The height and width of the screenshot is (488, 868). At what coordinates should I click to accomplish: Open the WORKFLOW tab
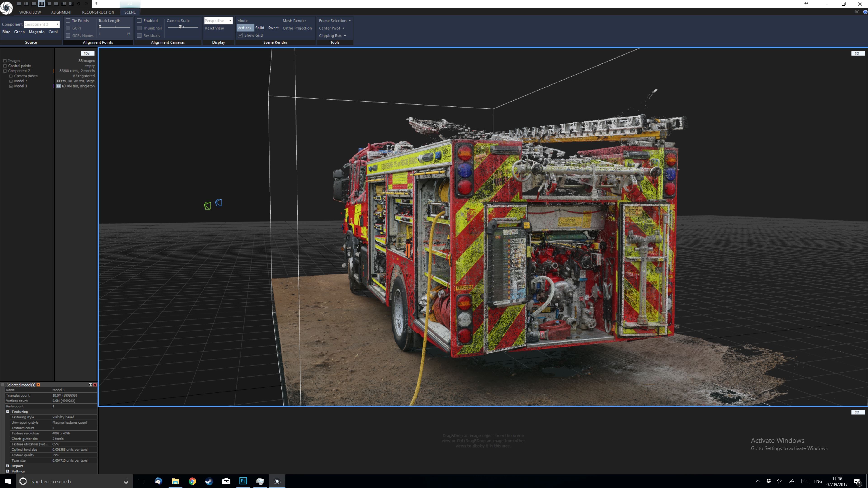coord(30,12)
